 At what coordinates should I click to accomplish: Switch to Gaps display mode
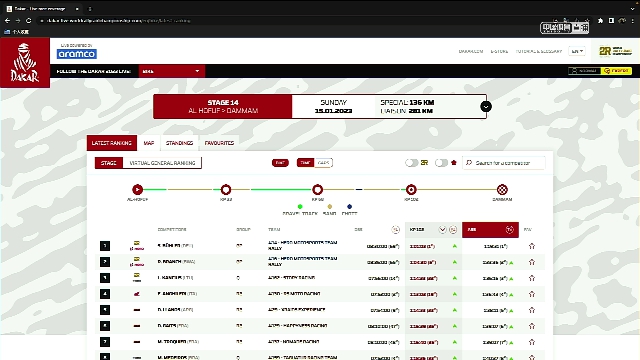(x=323, y=163)
